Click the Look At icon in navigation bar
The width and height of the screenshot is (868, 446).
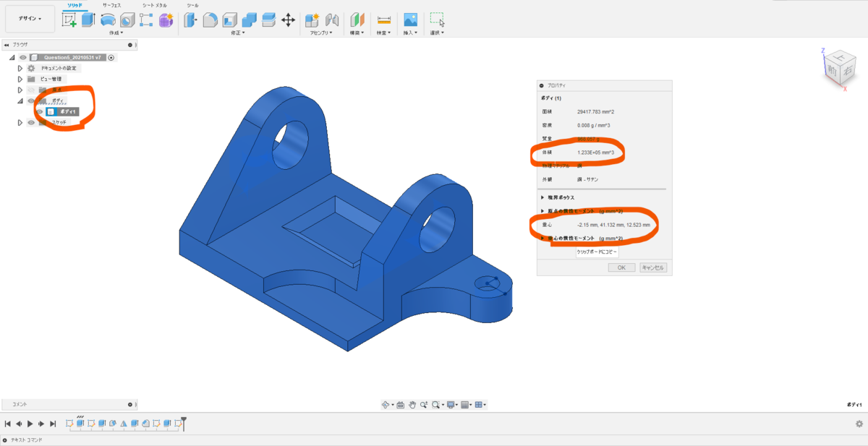point(400,405)
